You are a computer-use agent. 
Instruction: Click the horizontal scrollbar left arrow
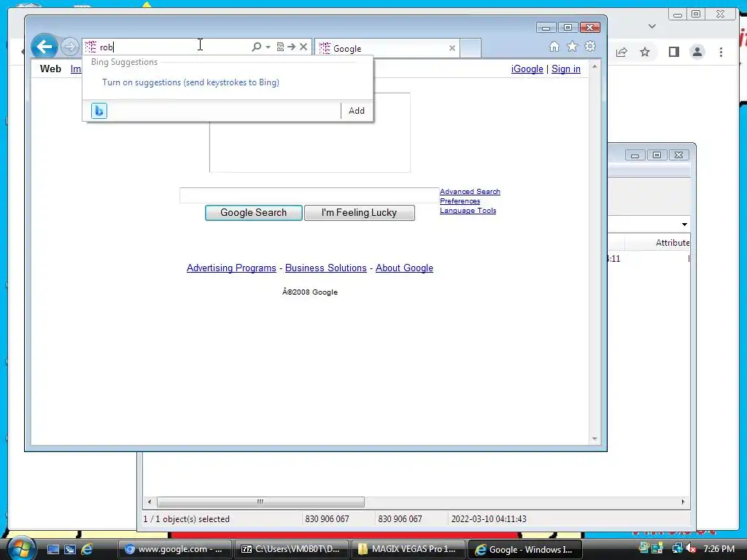(x=150, y=502)
